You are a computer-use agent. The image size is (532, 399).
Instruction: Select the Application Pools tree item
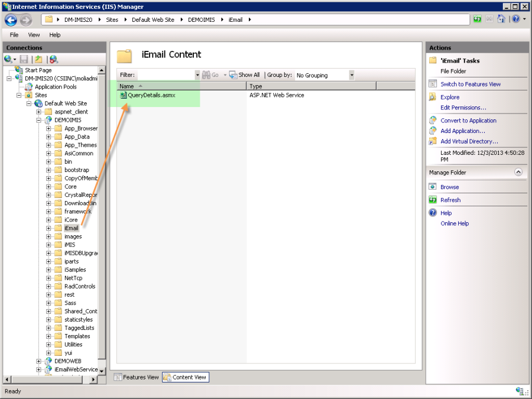click(56, 87)
